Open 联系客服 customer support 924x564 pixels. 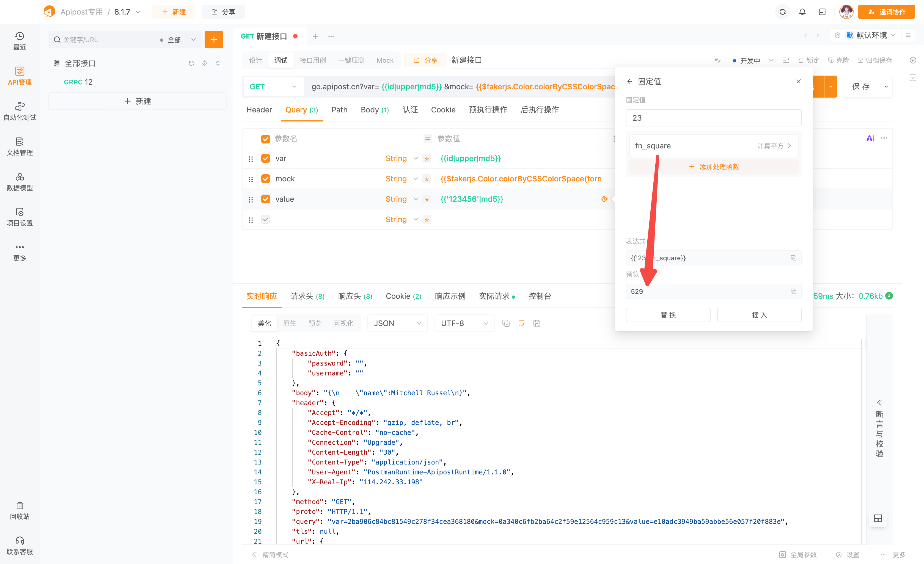pyautogui.click(x=20, y=546)
